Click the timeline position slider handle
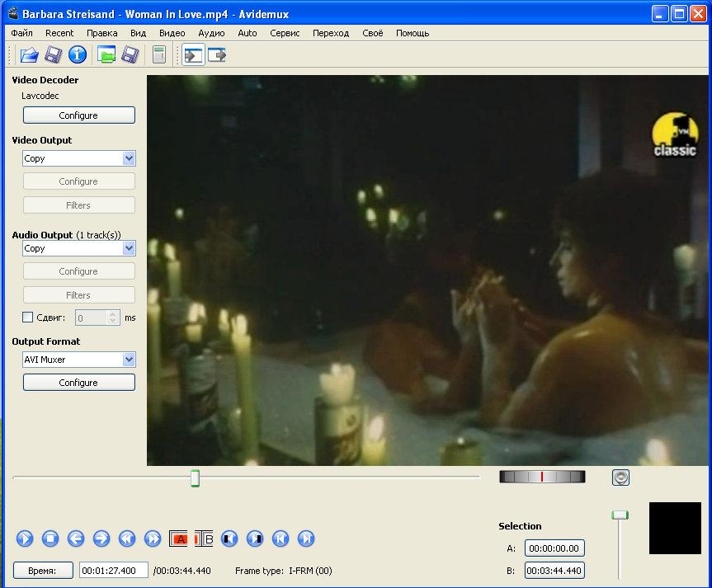 pos(195,478)
